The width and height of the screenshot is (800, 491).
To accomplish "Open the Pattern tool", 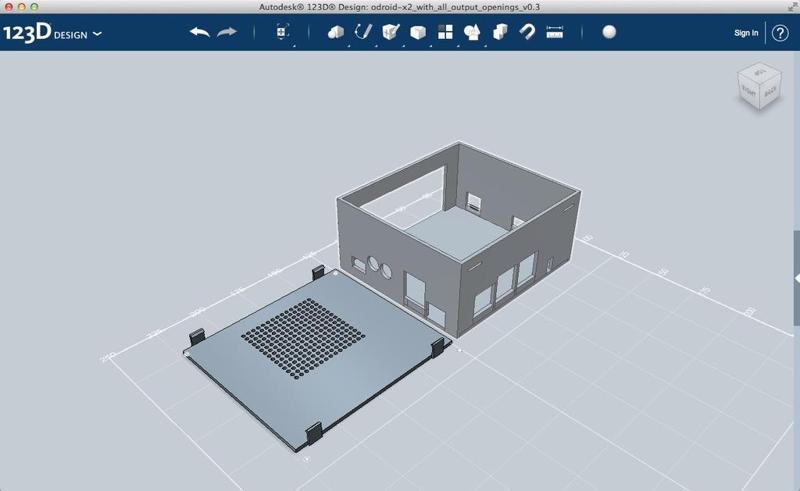I will pos(445,32).
